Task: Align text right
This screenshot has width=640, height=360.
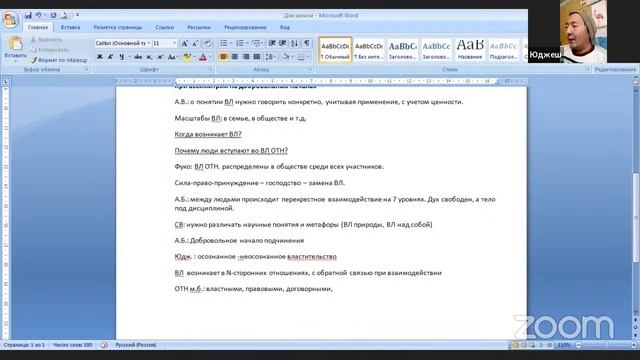Action: click(246, 57)
